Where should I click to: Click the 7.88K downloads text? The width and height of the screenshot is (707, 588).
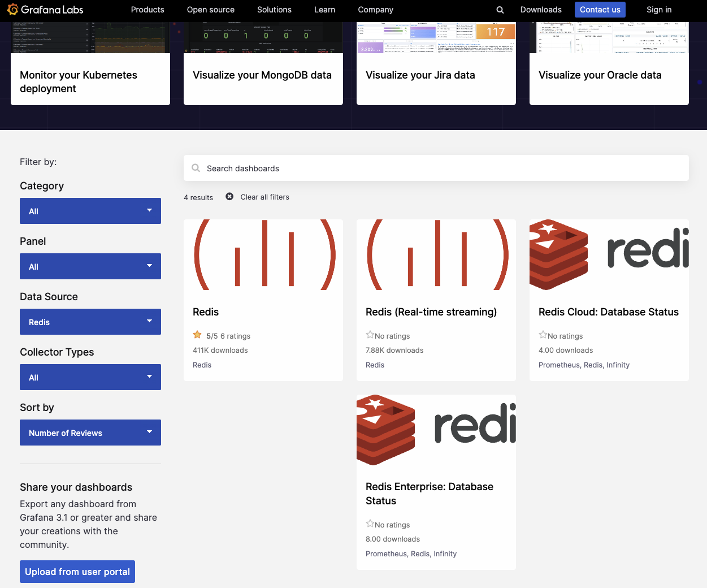point(394,350)
